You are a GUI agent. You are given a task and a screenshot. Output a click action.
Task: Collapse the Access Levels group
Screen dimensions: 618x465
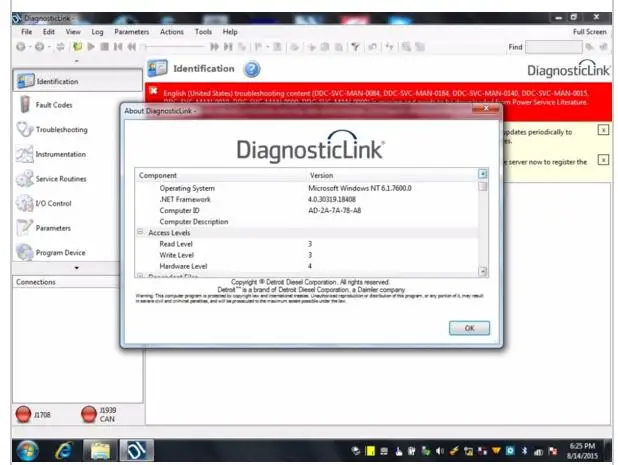click(x=140, y=232)
